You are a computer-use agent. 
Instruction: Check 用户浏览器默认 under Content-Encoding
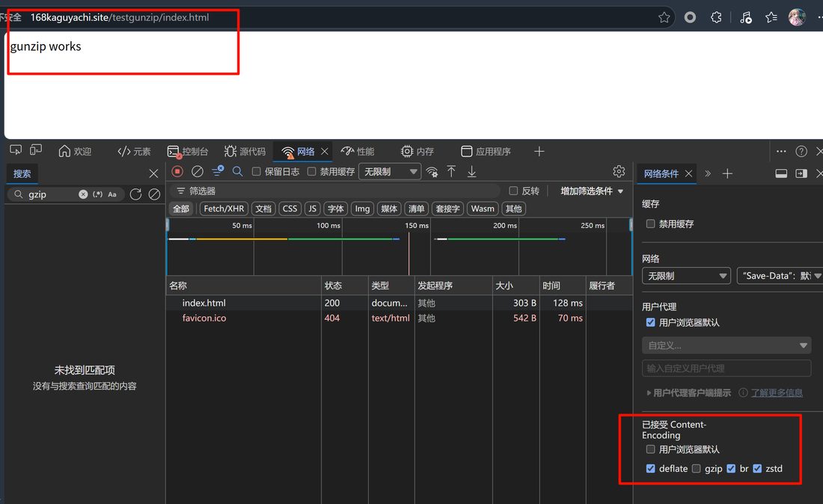pos(650,449)
